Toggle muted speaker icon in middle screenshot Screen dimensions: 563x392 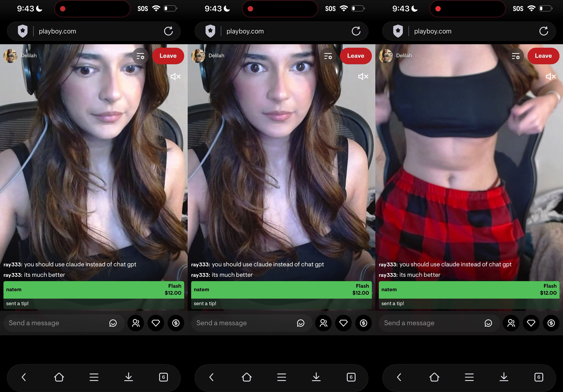pyautogui.click(x=363, y=77)
